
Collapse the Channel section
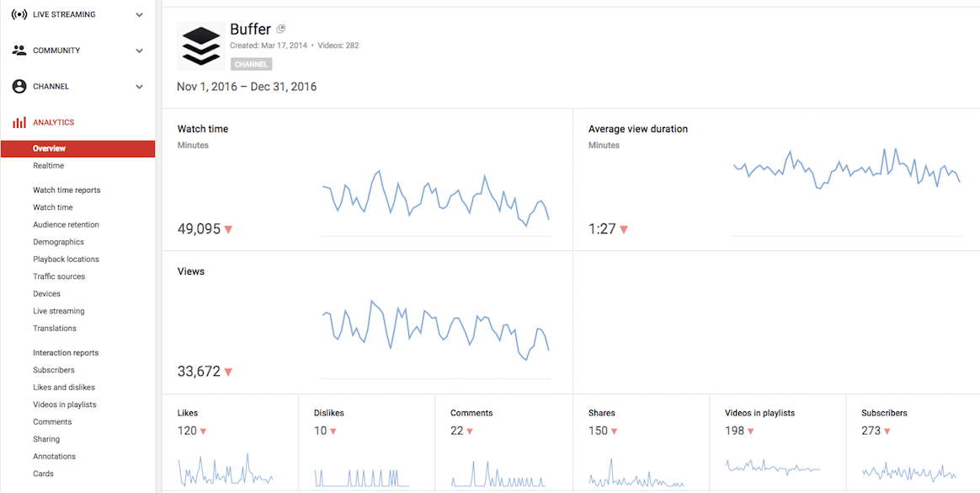(x=140, y=85)
